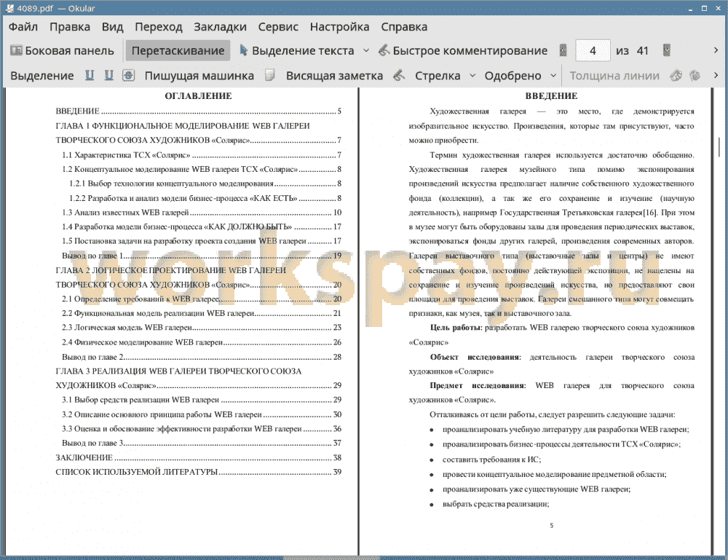Select the second, squiggly U annotation tool
Viewport: 728px width, 560px height.
[108, 75]
